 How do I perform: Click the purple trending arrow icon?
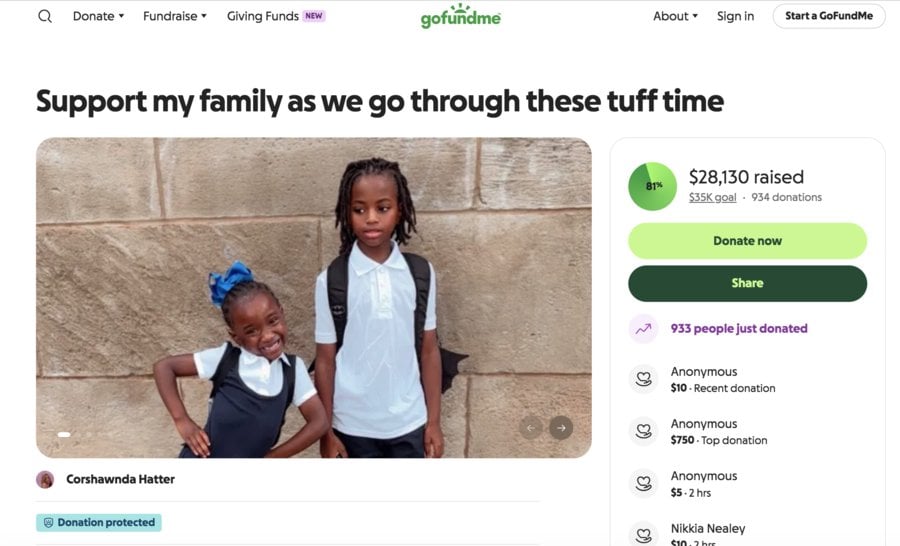click(643, 328)
